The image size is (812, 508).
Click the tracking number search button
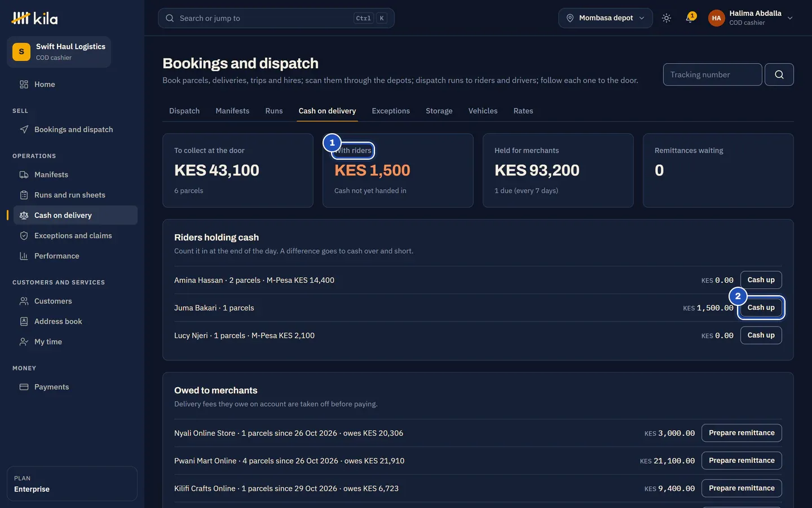[x=779, y=75]
